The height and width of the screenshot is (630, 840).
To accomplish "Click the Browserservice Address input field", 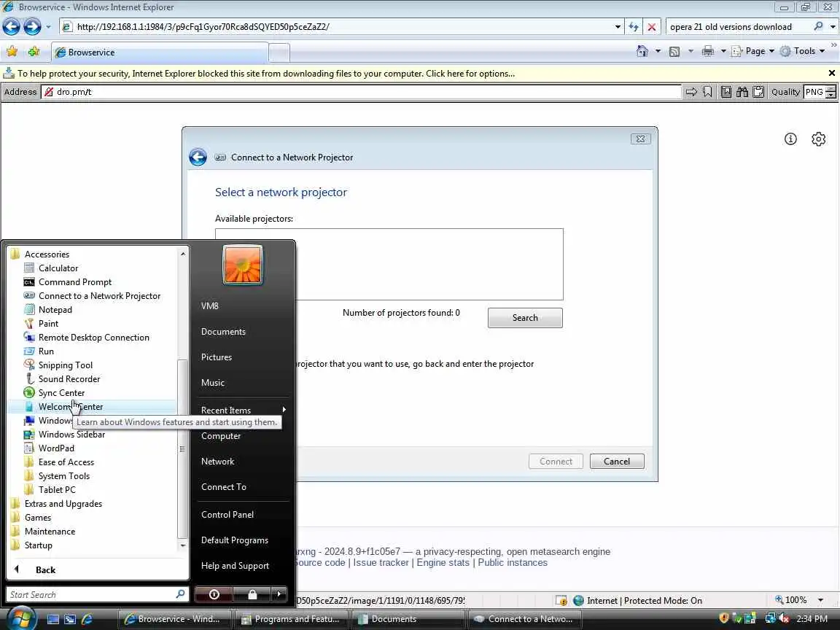I will coord(361,92).
